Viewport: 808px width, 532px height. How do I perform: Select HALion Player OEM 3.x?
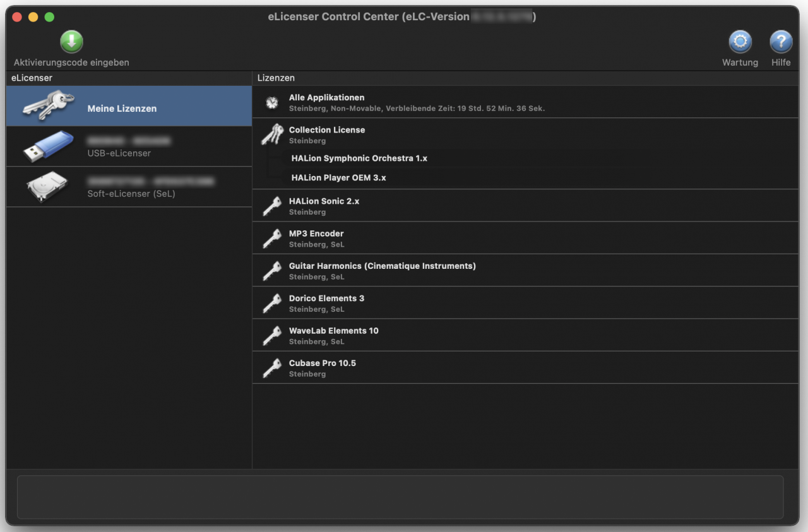pyautogui.click(x=338, y=177)
